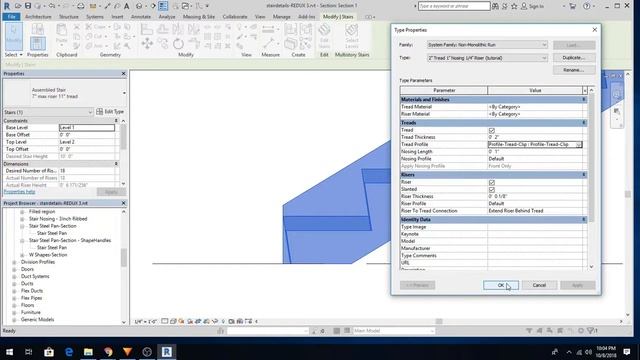
Task: Switch to the Architecture ribbon tab
Action: tap(38, 17)
